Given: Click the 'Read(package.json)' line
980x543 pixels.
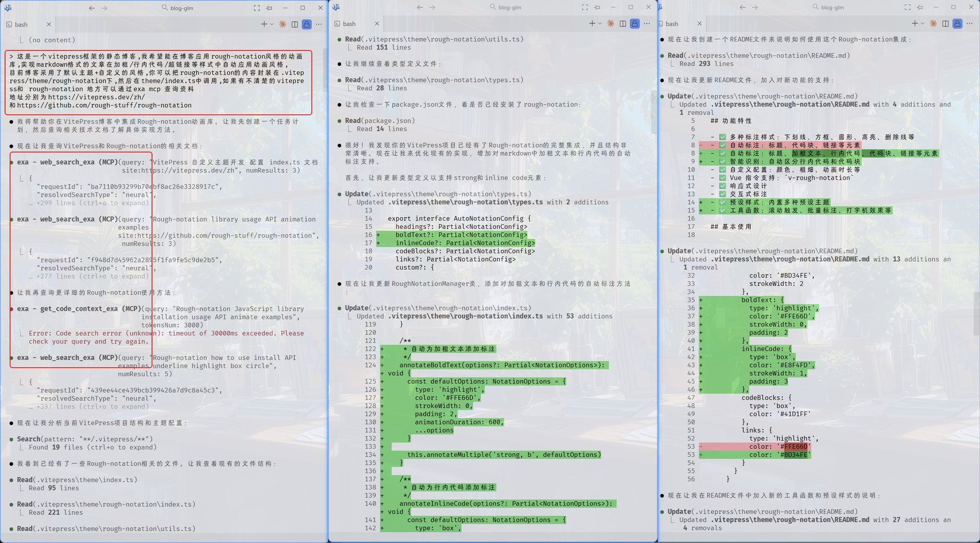Looking at the screenshot, I should (x=380, y=121).
